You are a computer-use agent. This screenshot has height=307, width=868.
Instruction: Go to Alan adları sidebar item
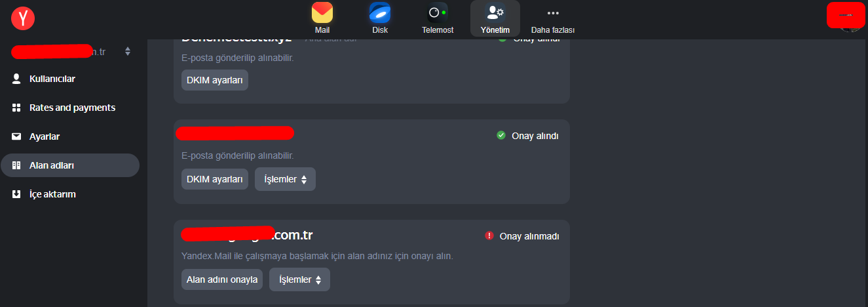70,165
